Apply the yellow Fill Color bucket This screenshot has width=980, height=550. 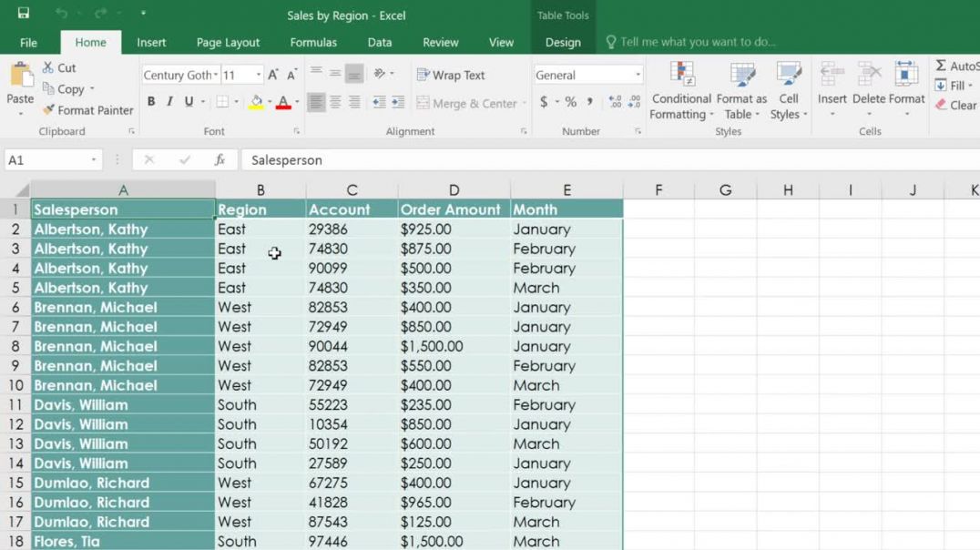point(256,103)
